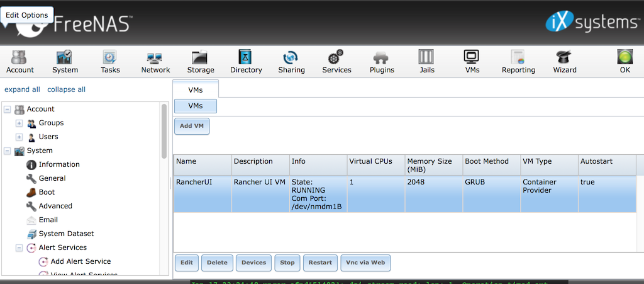Click the expand all link
The height and width of the screenshot is (284, 644).
[x=22, y=89]
